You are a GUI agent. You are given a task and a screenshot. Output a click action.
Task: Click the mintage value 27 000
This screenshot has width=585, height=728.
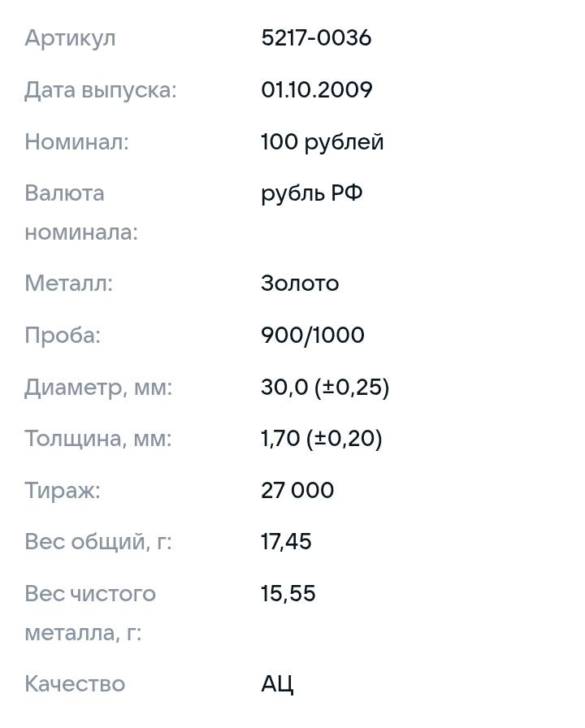pyautogui.click(x=297, y=491)
